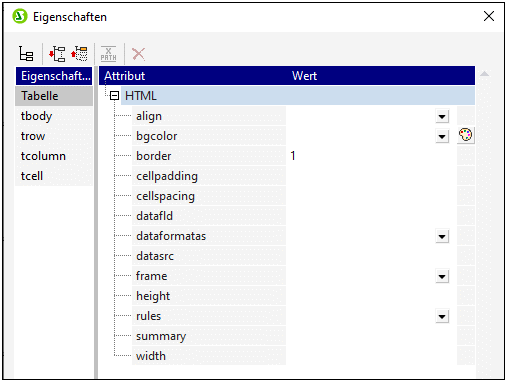Open the bgcolor color palette picker
The image size is (507, 382).
click(x=466, y=135)
